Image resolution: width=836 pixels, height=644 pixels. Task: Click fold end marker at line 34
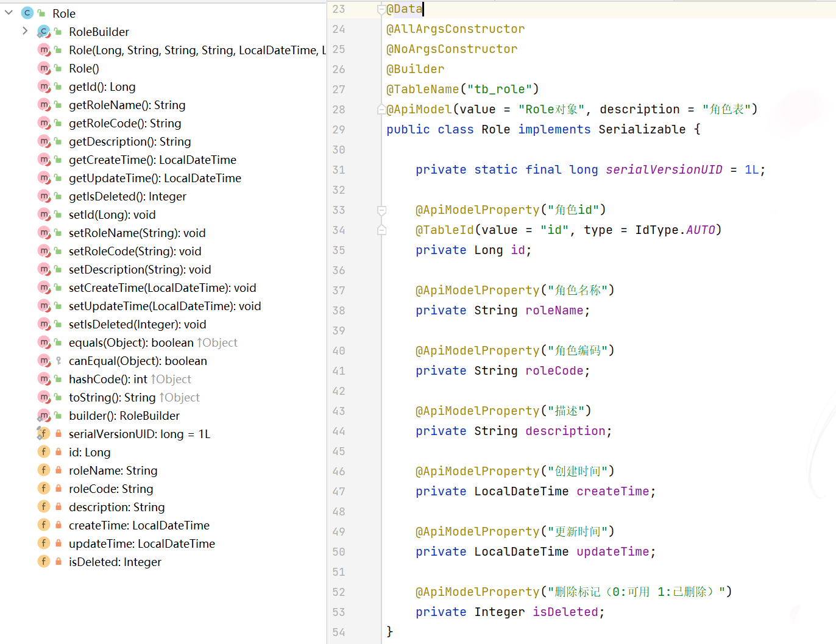381,230
